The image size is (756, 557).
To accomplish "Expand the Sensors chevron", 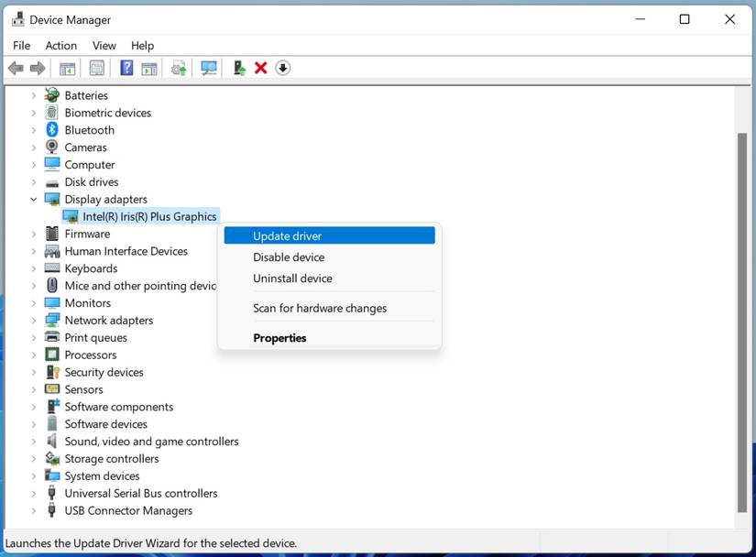I will pos(33,389).
